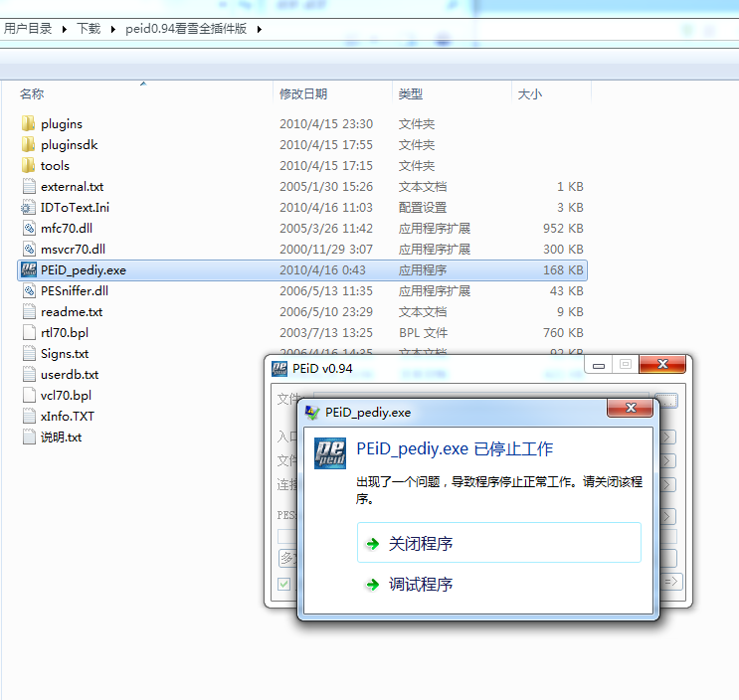Select the file name external.txt

pos(72,187)
